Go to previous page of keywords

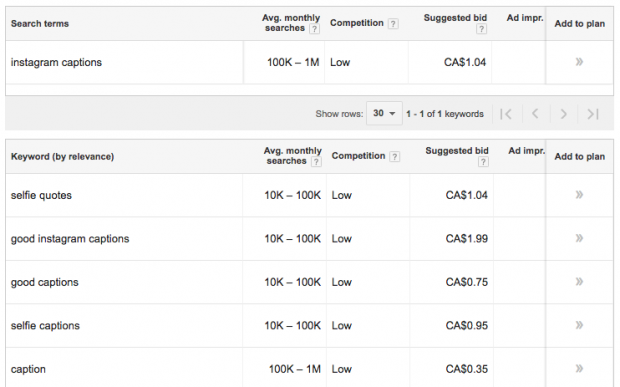(535, 114)
